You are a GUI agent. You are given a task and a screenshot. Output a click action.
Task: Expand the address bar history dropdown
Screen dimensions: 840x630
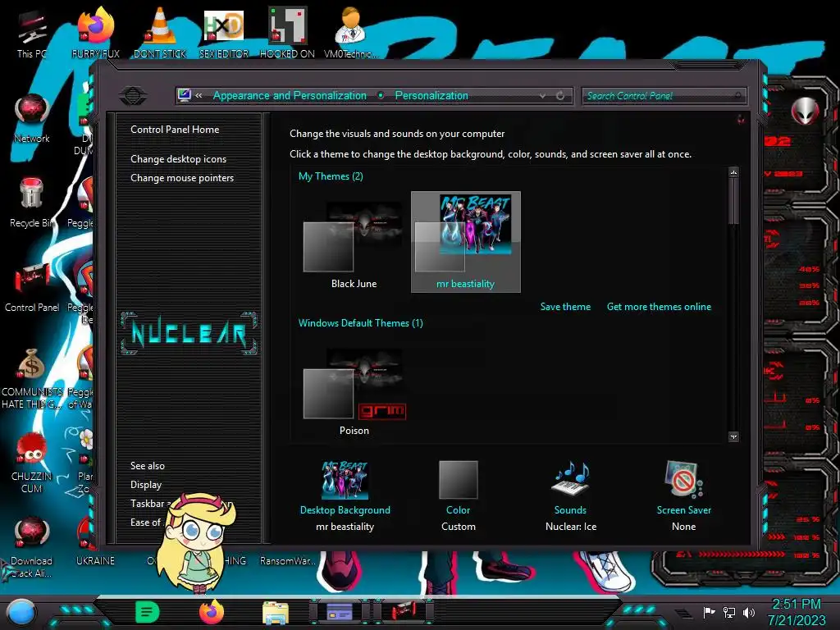543,96
